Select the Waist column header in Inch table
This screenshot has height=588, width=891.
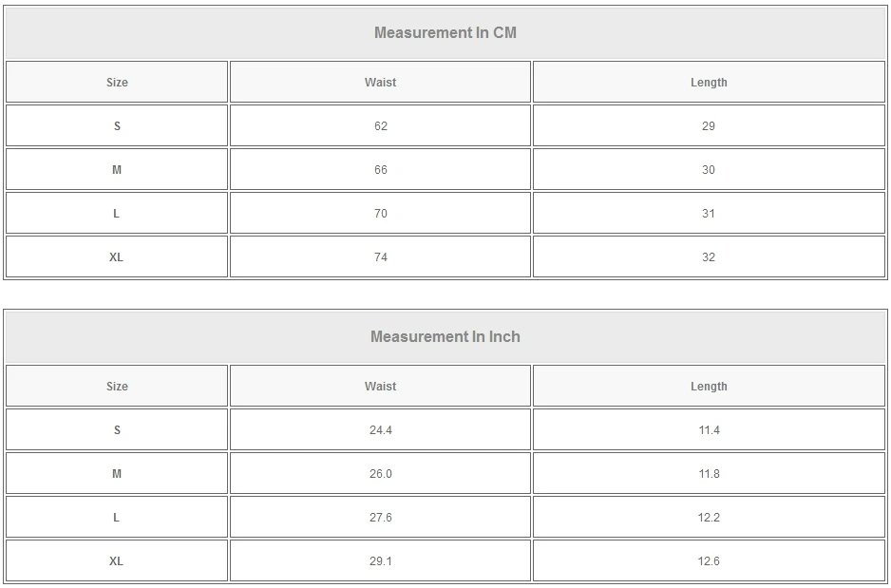(x=380, y=387)
